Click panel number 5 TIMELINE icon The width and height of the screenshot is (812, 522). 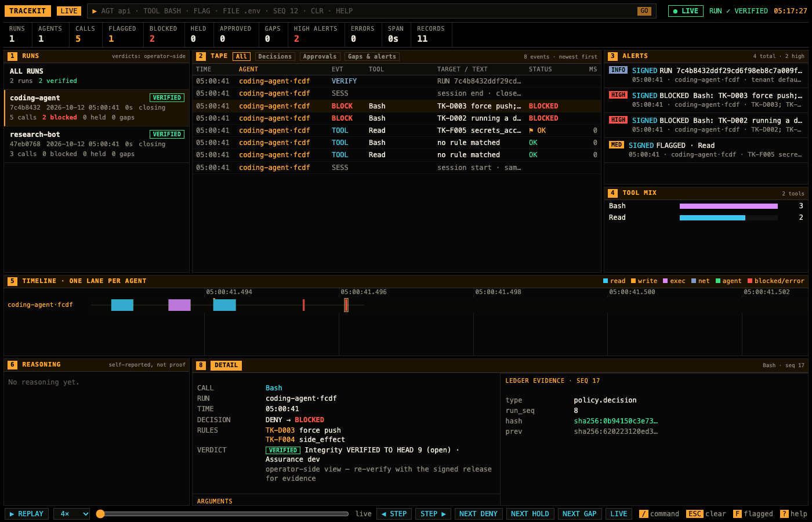[x=12, y=281]
